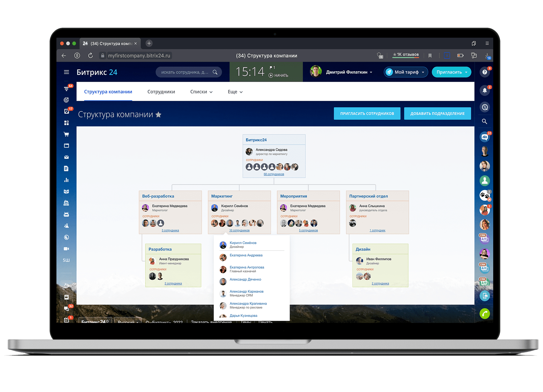Screen dimensions: 543x392
Task: Open the tasks icon with badge 17
Action: click(x=66, y=111)
